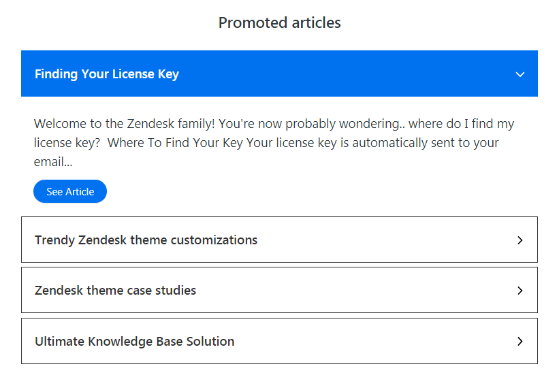Click right chevron on Ultimate Knowledge Base Solution
Screen dimensions: 559x392
click(520, 342)
